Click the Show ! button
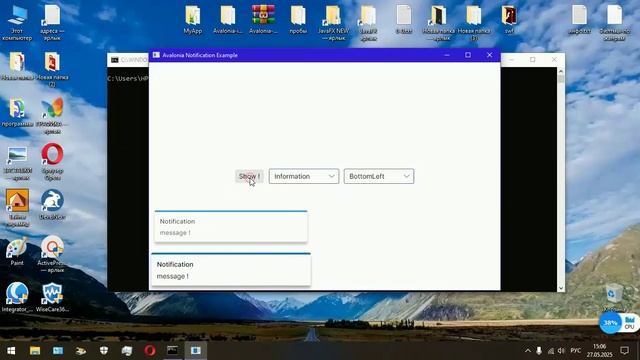 [x=249, y=176]
